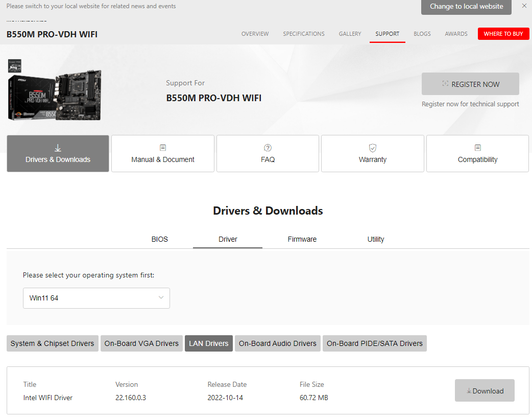
Task: Click release date 2022-10-14
Action: (x=225, y=398)
